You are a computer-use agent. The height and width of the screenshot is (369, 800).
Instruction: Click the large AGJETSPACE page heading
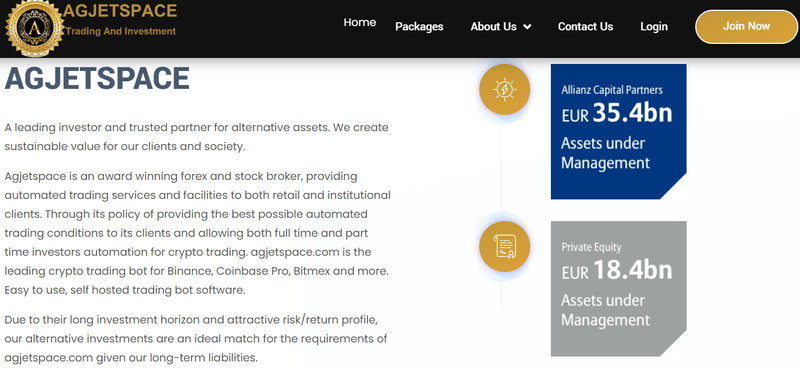[x=97, y=79]
